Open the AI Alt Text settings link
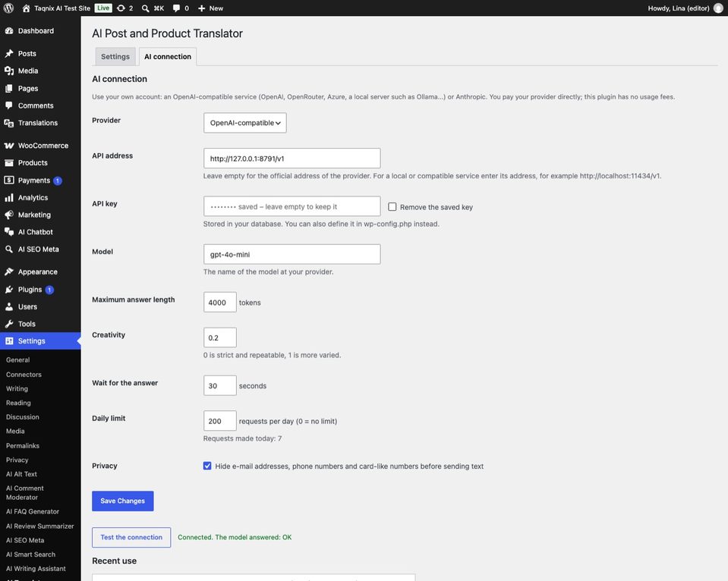The height and width of the screenshot is (581, 728). pyautogui.click(x=21, y=474)
